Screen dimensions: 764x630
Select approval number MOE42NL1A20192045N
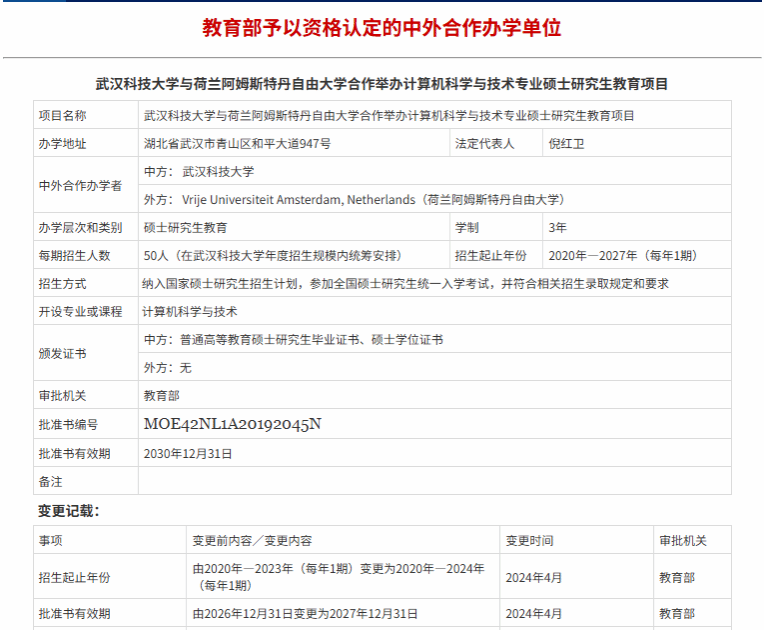[x=232, y=423]
